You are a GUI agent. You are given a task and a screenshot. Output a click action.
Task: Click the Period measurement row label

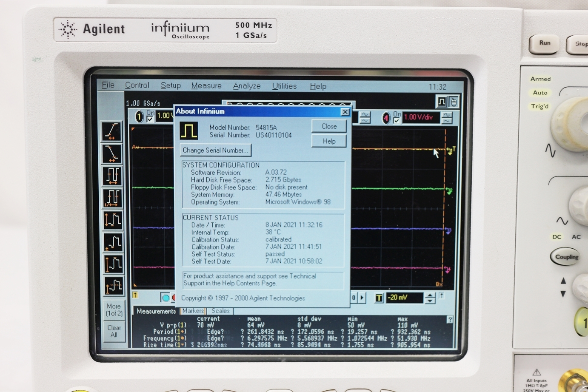(170, 332)
